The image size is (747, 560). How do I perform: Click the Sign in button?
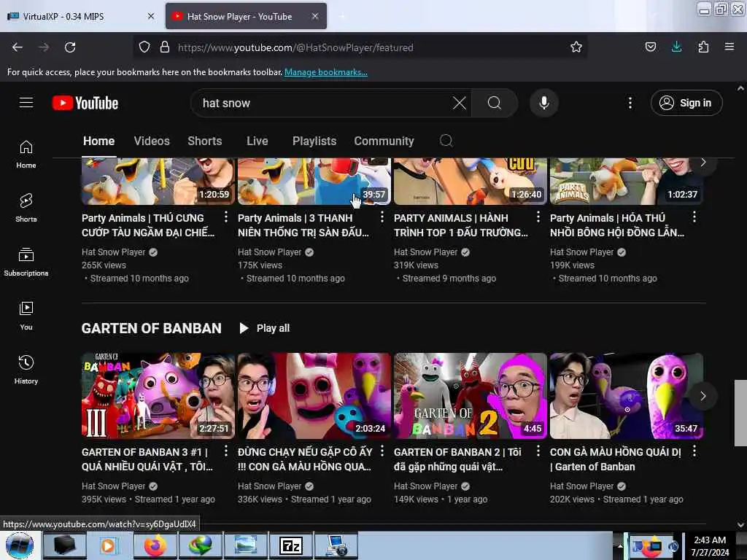coord(686,103)
